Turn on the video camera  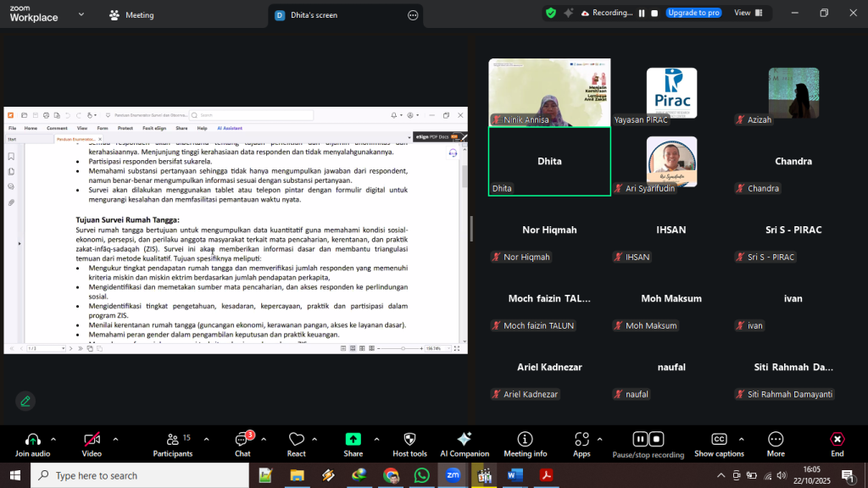pos(92,440)
